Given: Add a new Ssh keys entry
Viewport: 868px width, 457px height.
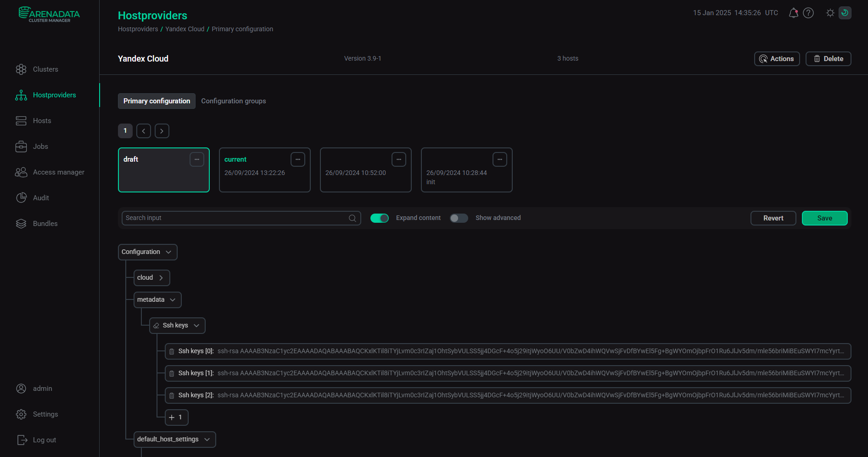Looking at the screenshot, I should tap(177, 418).
